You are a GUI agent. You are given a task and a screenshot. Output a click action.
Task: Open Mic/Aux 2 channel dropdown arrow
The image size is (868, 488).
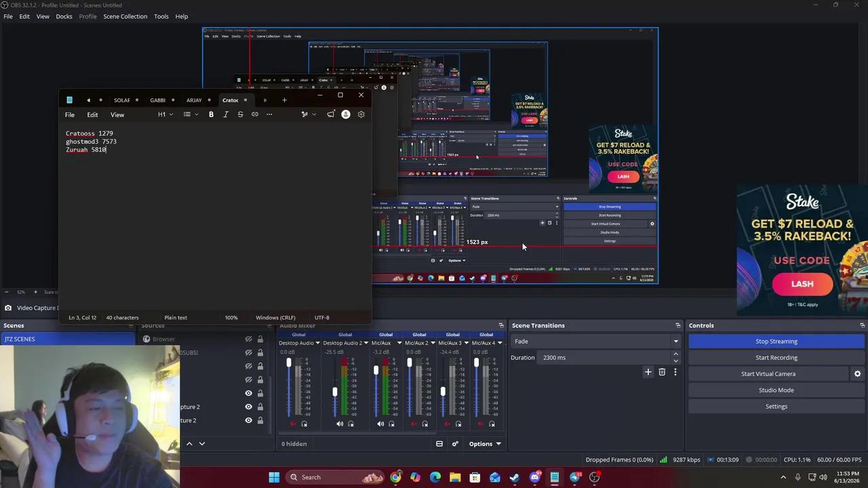pyautogui.click(x=432, y=343)
